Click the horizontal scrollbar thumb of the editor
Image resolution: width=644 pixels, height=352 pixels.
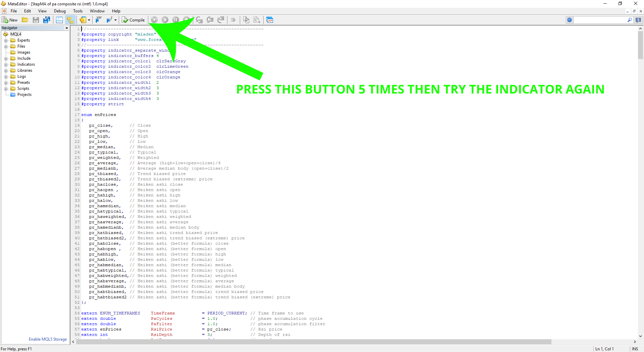[314, 342]
